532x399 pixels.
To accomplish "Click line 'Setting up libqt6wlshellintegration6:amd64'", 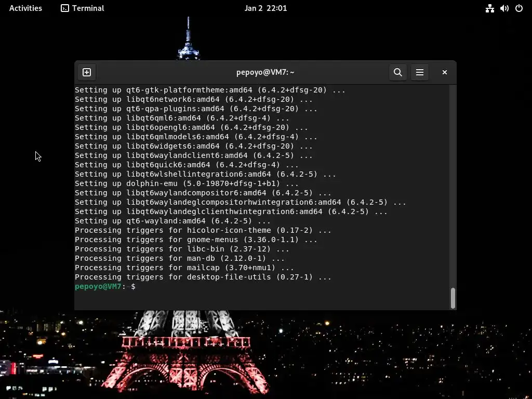I will coord(206,174).
